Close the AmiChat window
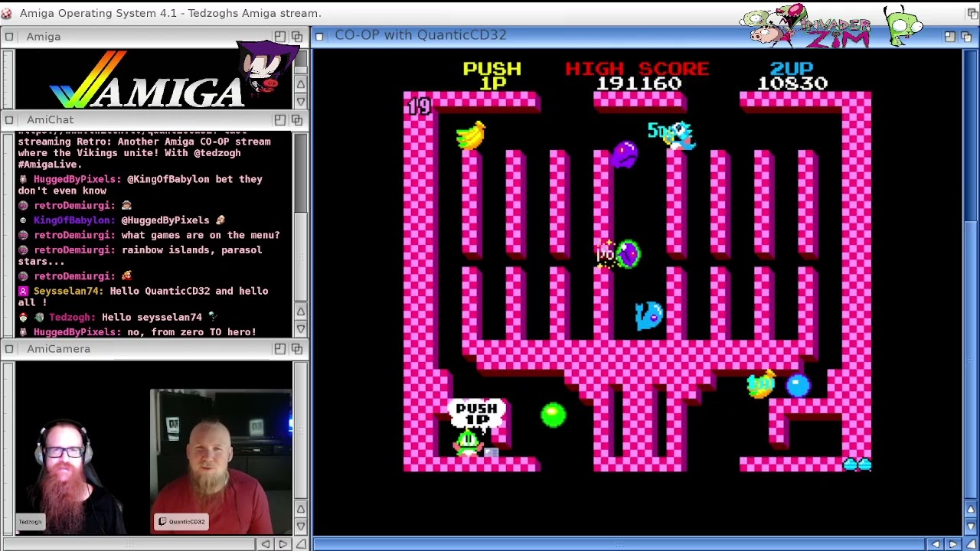This screenshot has width=980, height=551. [8, 119]
